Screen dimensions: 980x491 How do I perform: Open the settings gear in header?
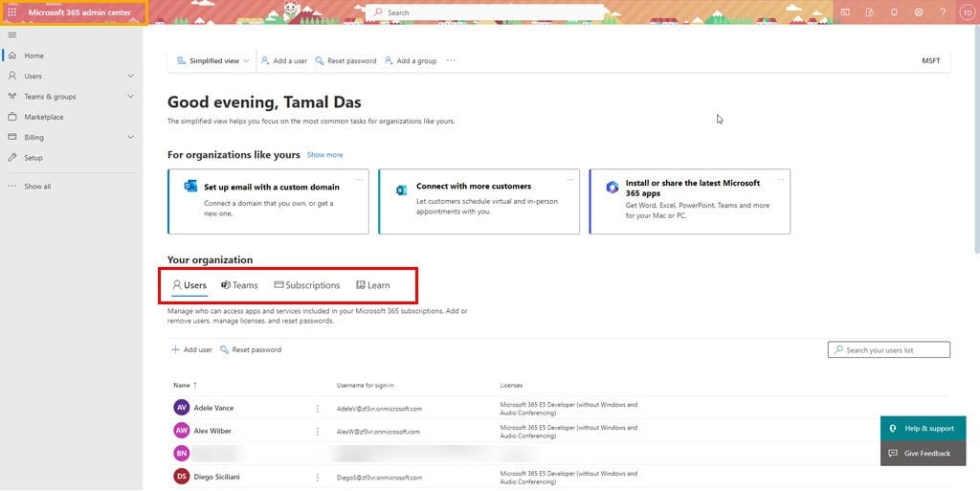[x=918, y=12]
